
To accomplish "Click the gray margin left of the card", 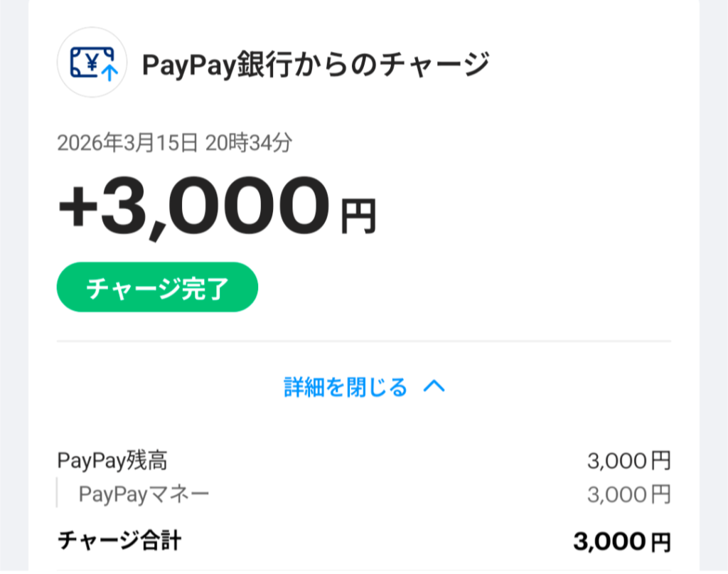I will (14, 285).
